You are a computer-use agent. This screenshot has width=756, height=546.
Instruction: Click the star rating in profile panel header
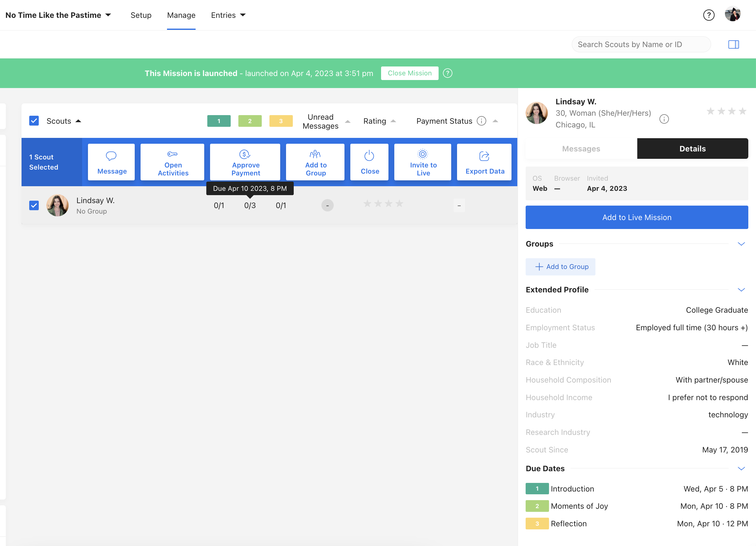click(726, 111)
